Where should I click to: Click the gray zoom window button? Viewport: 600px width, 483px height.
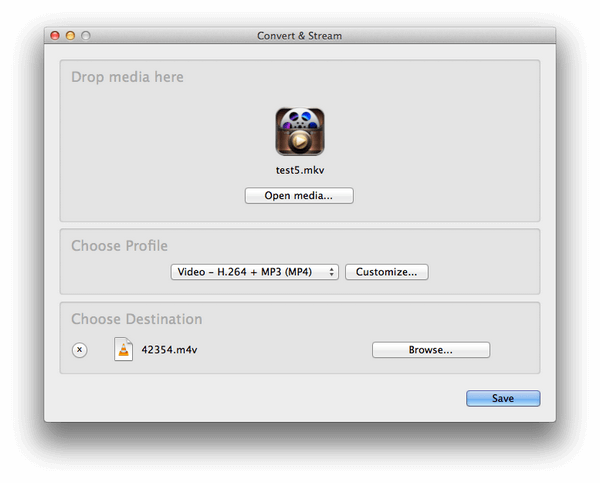(x=85, y=36)
